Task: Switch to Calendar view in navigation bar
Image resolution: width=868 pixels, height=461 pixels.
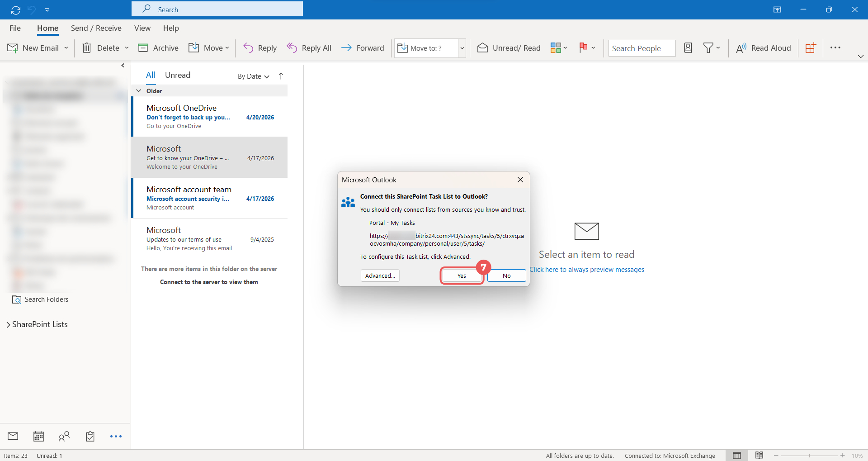Action: 39,436
